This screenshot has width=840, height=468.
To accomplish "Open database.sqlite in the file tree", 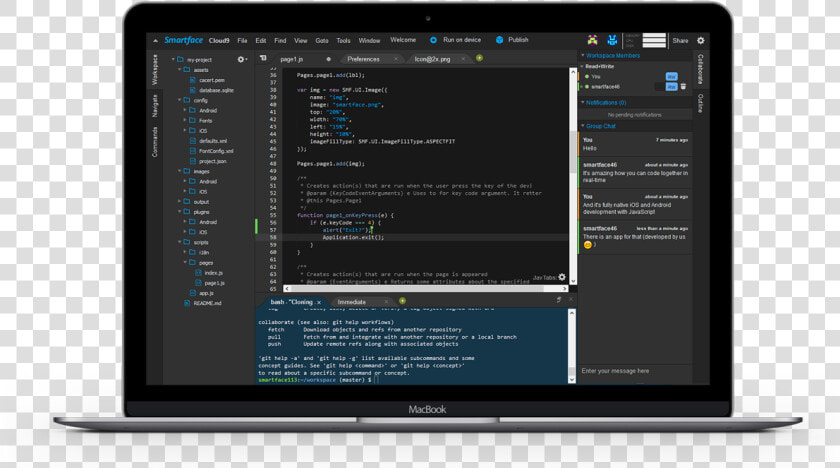I will pyautogui.click(x=216, y=90).
